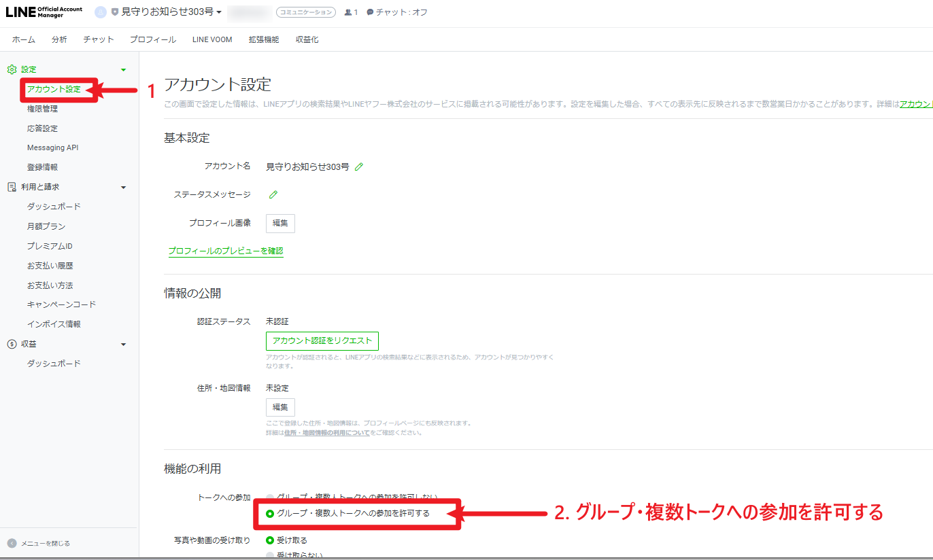933x560 pixels.
Task: Select グループ・複数人トークへの参加を許可する radio
Action: point(270,513)
